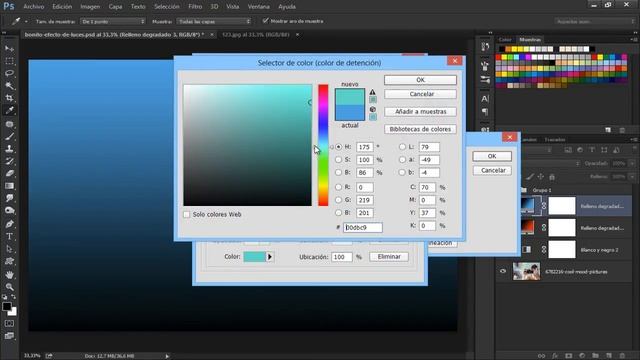Image resolution: width=640 pixels, height=360 pixels.
Task: Toggle Quick Mask mode icon
Action: (x=9, y=324)
